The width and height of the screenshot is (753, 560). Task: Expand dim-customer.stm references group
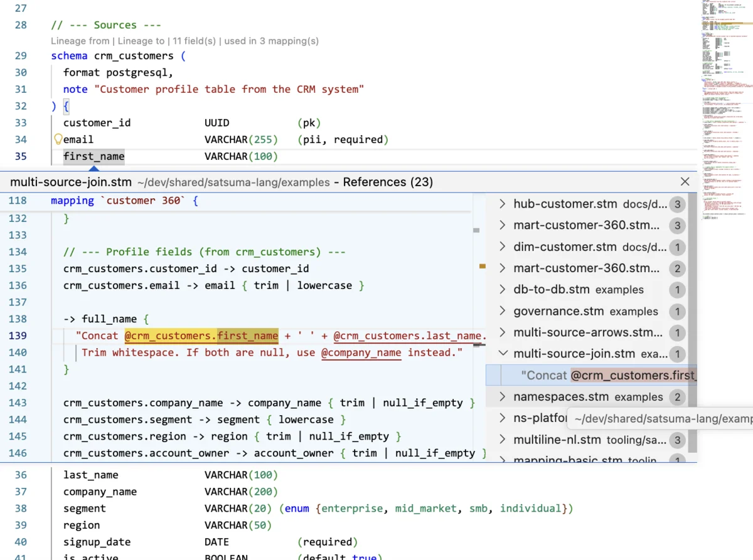coord(502,246)
